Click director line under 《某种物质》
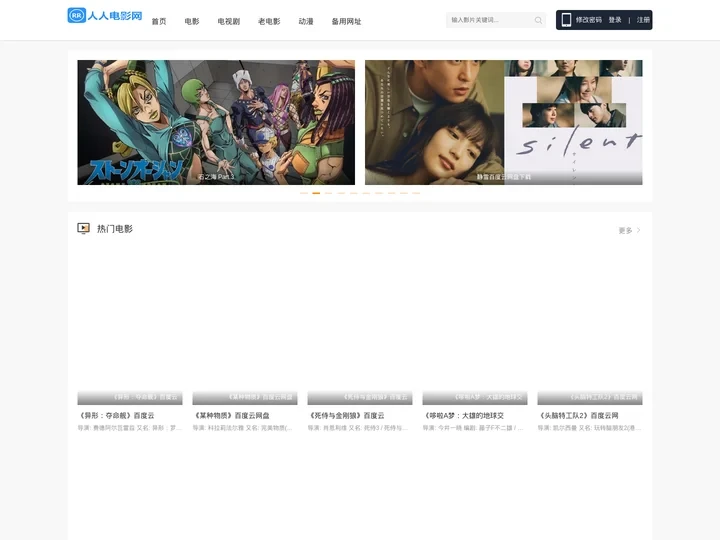The width and height of the screenshot is (720, 540). click(242, 428)
